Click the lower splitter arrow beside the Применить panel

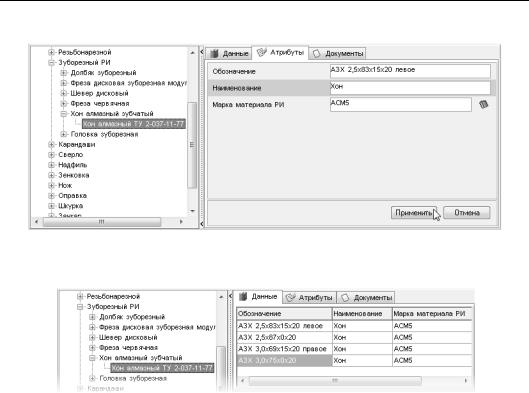point(202,224)
